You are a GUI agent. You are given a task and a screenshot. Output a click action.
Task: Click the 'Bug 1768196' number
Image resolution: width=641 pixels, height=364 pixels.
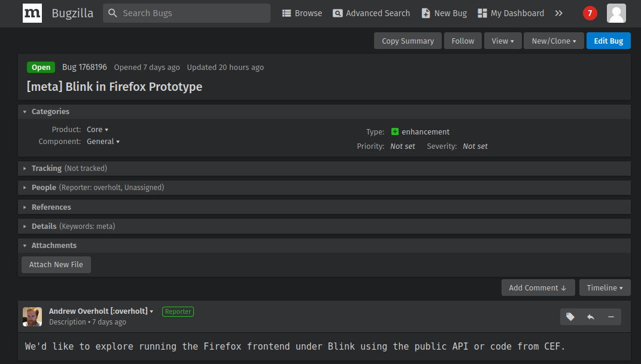pyautogui.click(x=84, y=67)
